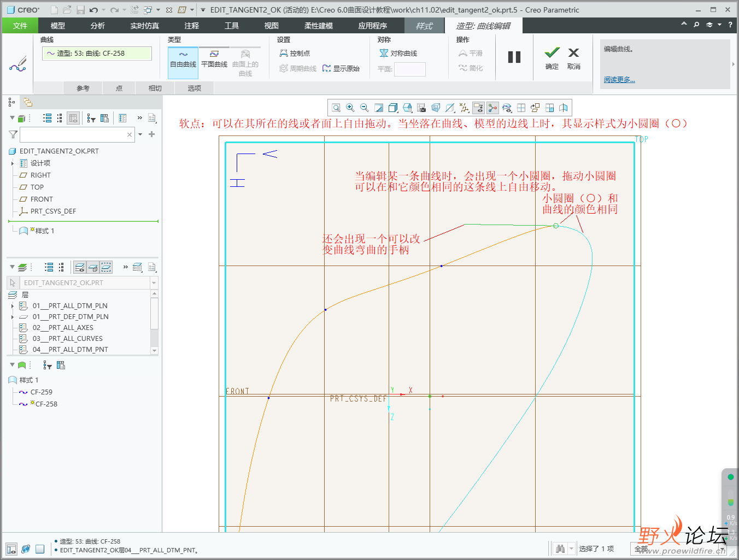Toggle Control Points (控制点) option
Image resolution: width=739 pixels, height=560 pixels.
(295, 53)
